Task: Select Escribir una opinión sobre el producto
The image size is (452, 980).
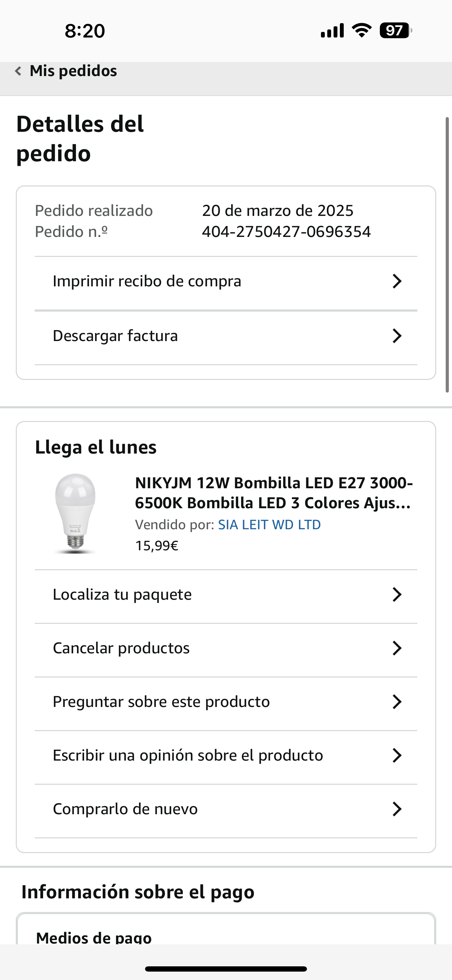Action: click(187, 755)
